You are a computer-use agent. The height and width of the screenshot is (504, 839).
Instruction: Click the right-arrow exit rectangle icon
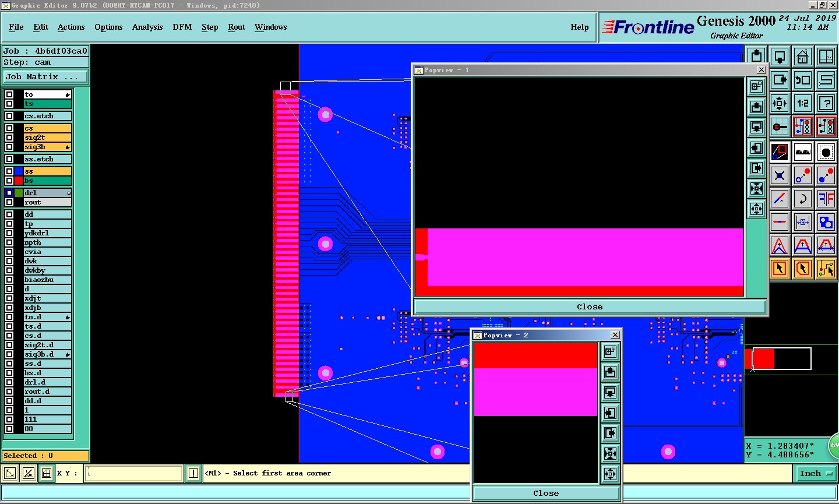(779, 80)
